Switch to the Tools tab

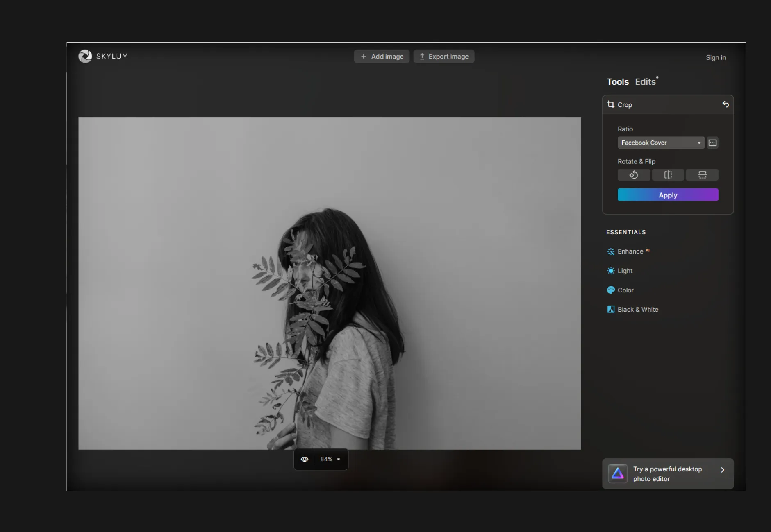[x=617, y=82]
